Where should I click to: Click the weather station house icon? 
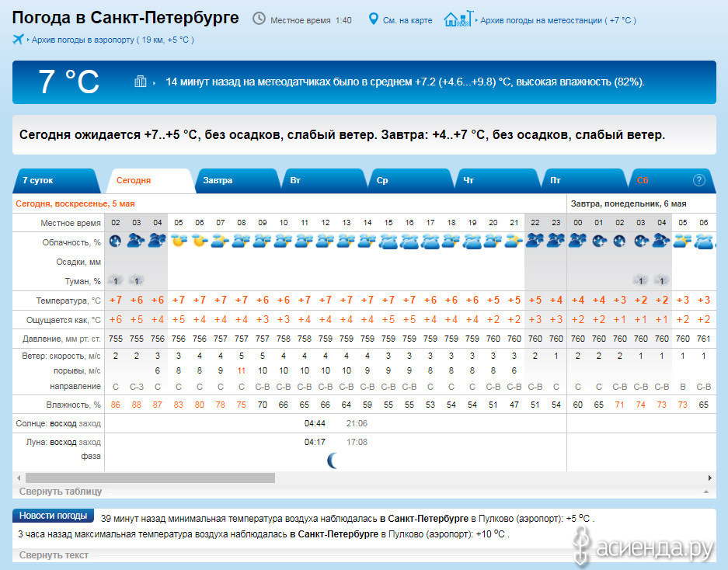(x=458, y=19)
